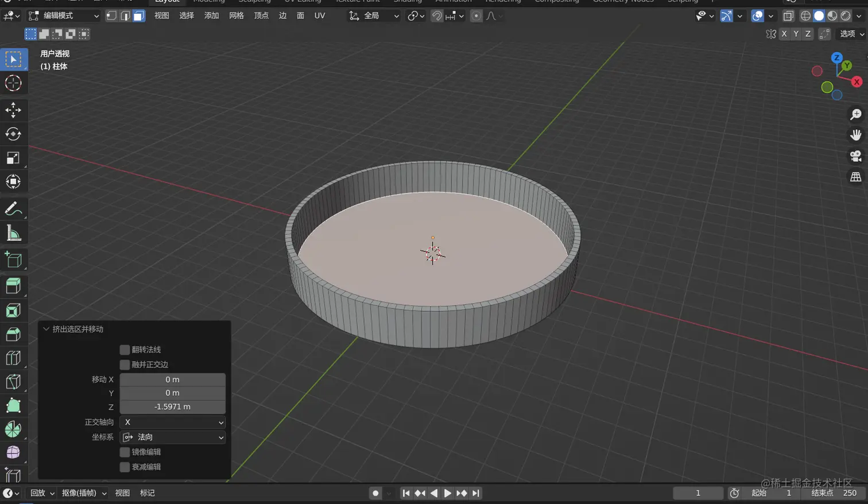
Task: Activate the Spin tool
Action: point(13,429)
